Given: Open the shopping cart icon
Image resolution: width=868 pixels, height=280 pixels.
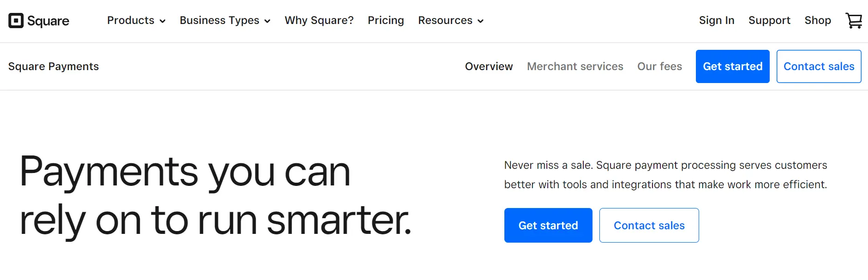Looking at the screenshot, I should (x=854, y=21).
